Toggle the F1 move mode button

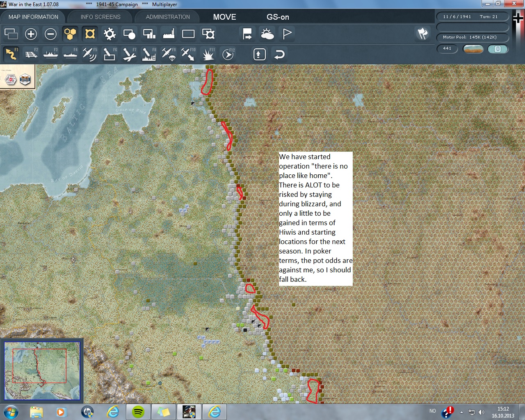(11, 54)
